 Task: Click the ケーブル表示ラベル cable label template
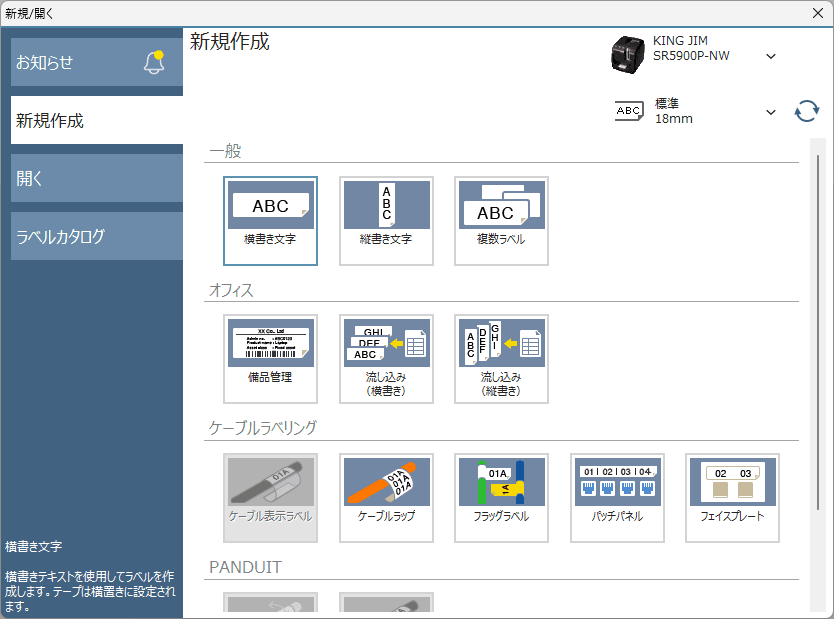(x=270, y=498)
